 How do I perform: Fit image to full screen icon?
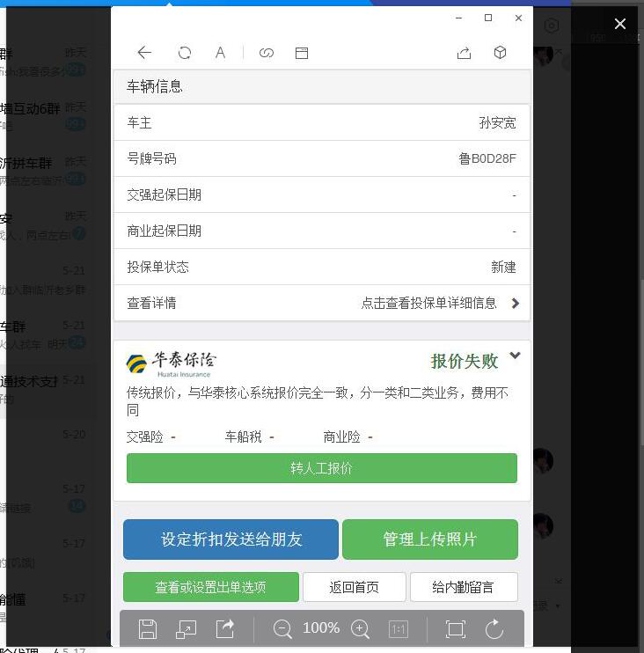click(x=456, y=629)
